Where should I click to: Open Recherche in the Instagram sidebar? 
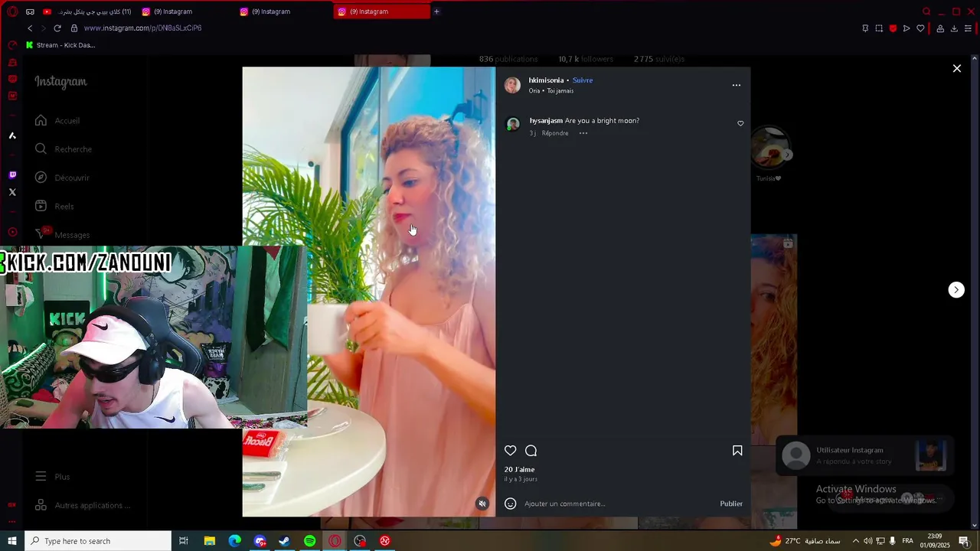coord(64,149)
